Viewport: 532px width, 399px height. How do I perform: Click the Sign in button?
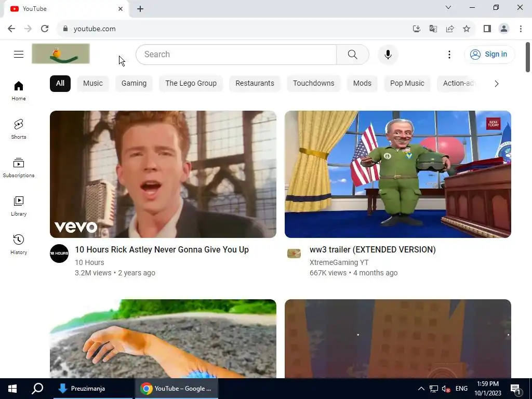(489, 54)
